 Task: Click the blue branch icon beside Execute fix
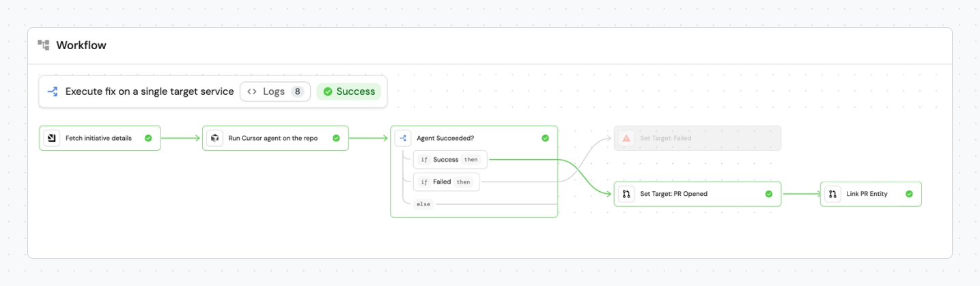click(53, 91)
